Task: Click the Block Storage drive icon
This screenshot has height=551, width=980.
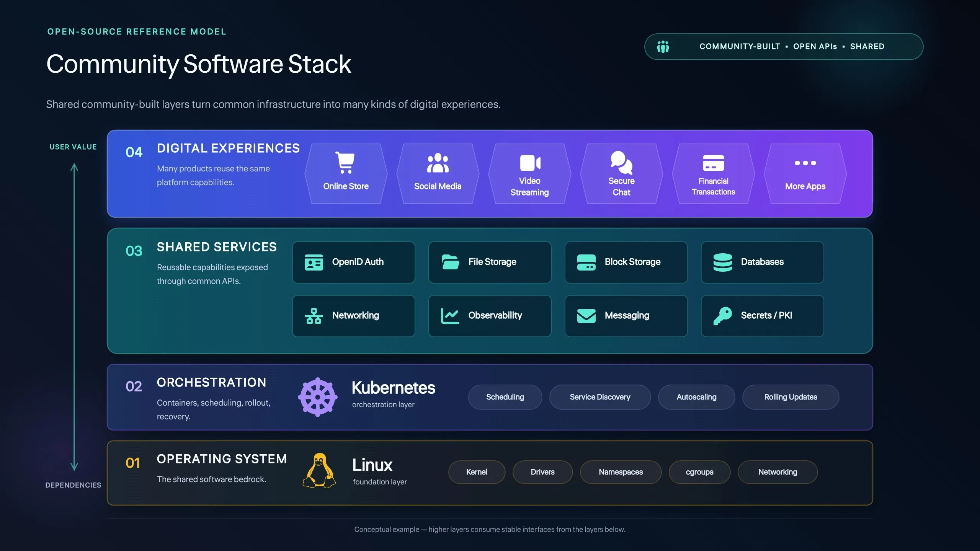Action: [586, 262]
